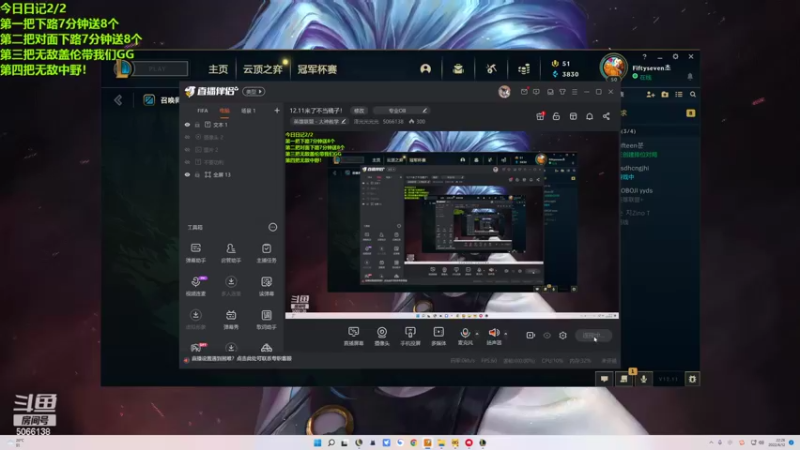800x450 pixels.
Task: Click back chevron in League client
Action: pos(118,100)
